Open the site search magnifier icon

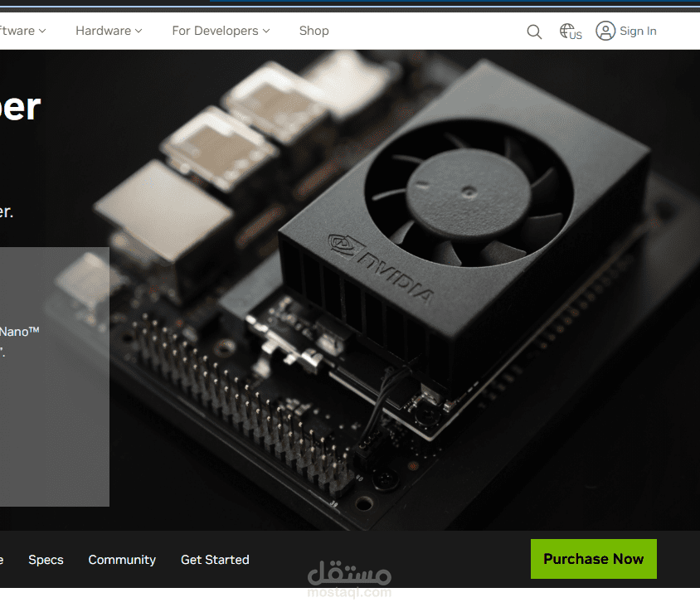(x=534, y=32)
